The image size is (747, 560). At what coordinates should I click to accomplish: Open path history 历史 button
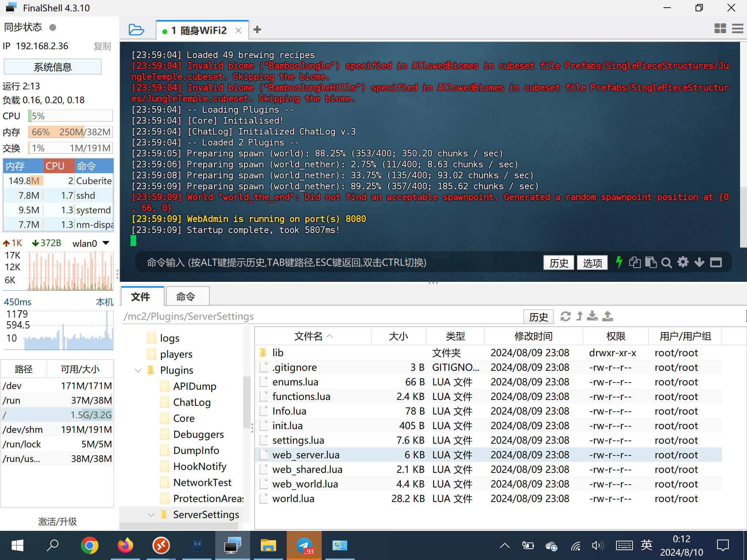pyautogui.click(x=538, y=316)
